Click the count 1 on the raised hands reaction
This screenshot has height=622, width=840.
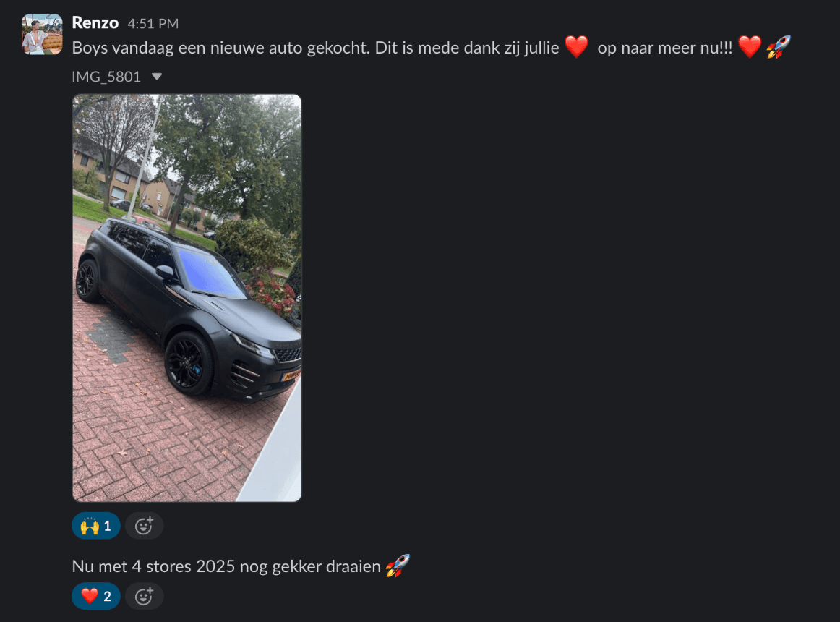point(107,526)
